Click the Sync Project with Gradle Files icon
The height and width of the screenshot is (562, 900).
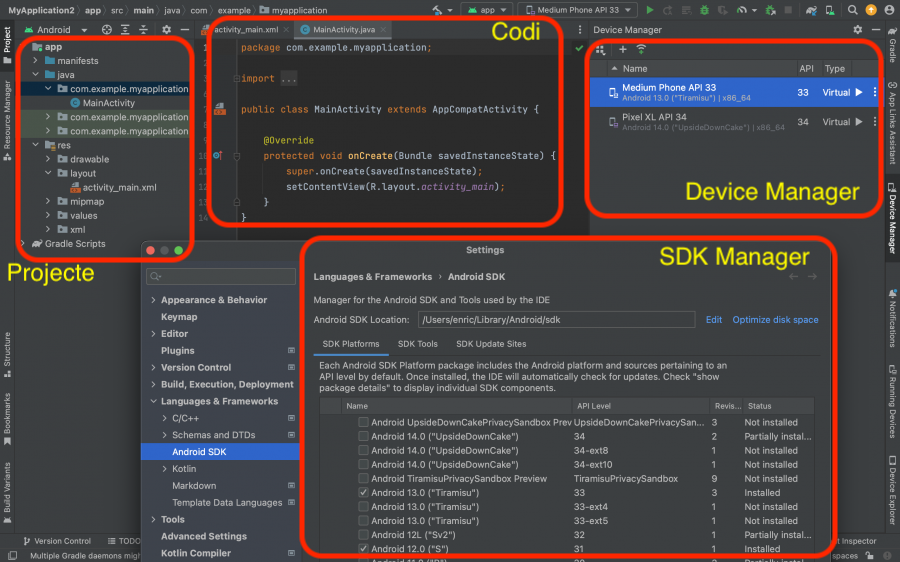click(x=811, y=10)
